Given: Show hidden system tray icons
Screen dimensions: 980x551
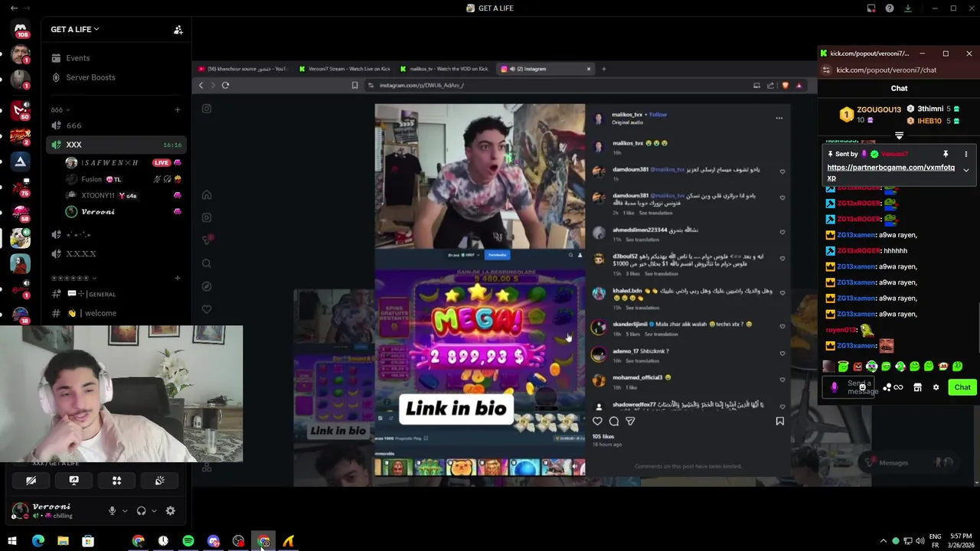Looking at the screenshot, I should tap(883, 541).
